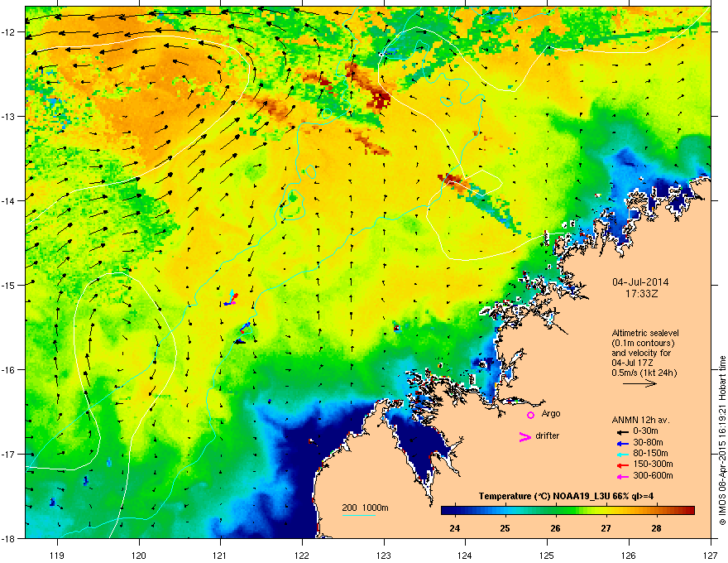Click the magenta 300-600m arrow in ANMN legend
Screen dimensions: 728x563
coord(622,477)
